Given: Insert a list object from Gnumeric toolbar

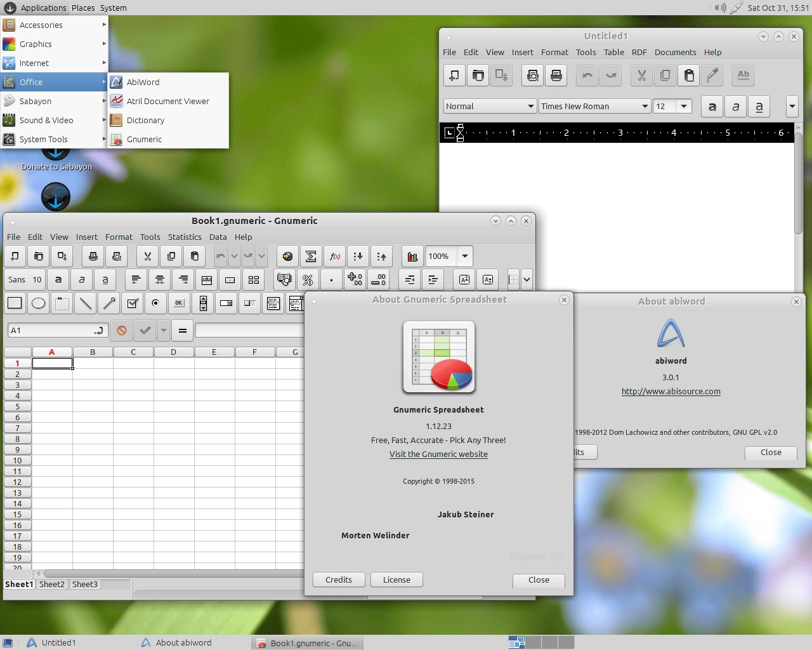Looking at the screenshot, I should [x=273, y=303].
